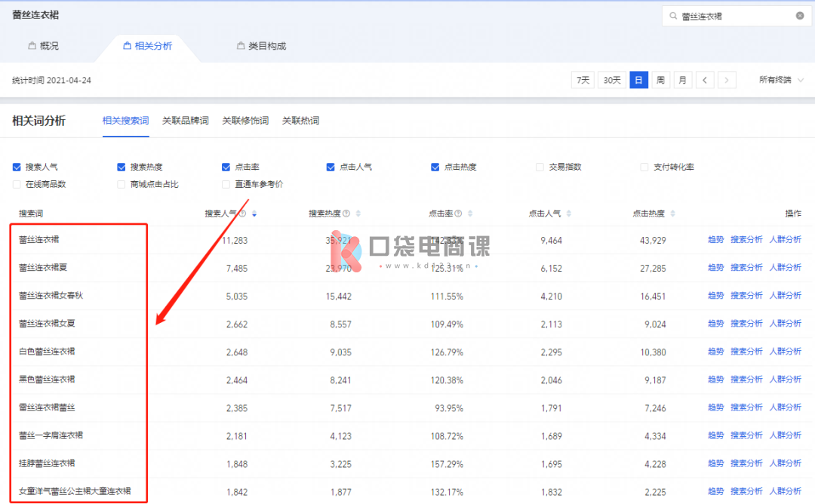Sort the table by 点击人气 arrows

tap(568, 214)
